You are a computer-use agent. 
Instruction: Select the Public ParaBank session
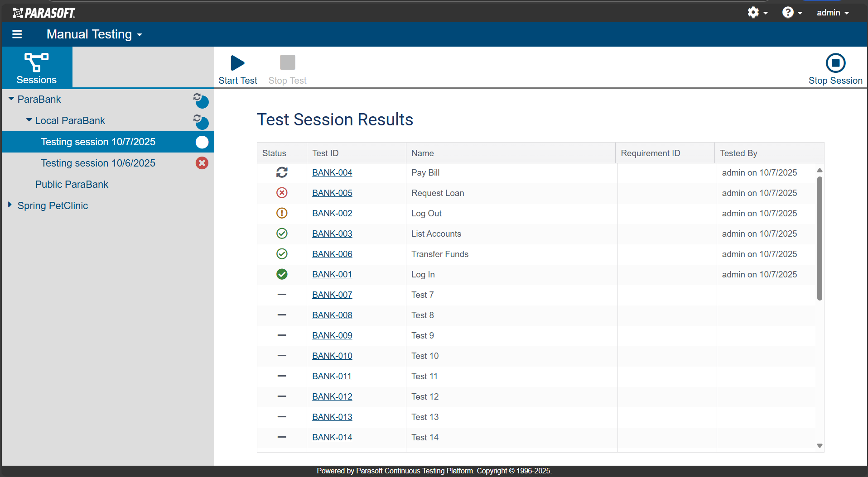[x=71, y=184]
